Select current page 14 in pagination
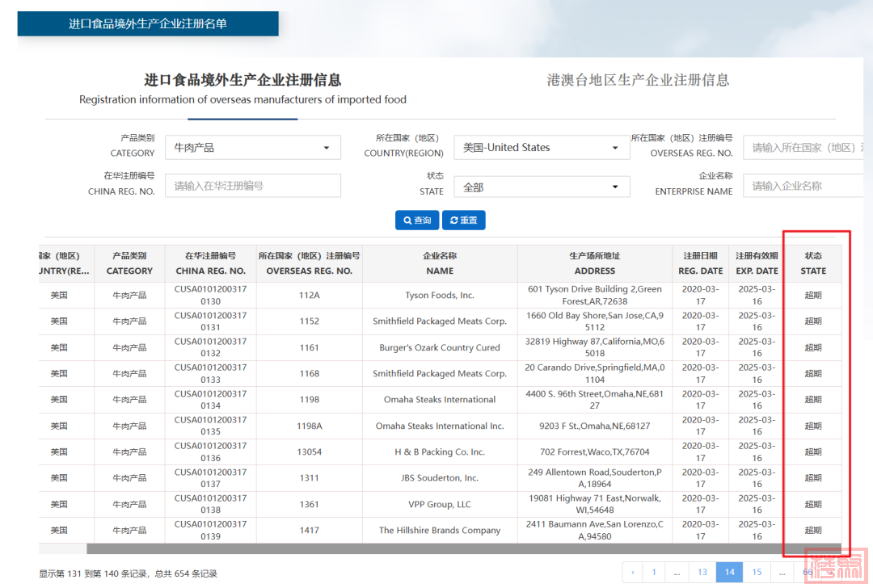The width and height of the screenshot is (873, 588). point(729,573)
